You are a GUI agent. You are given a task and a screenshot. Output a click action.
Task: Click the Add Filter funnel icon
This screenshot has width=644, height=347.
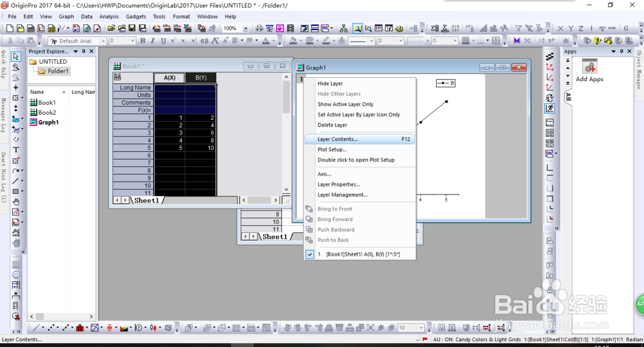(x=518, y=28)
